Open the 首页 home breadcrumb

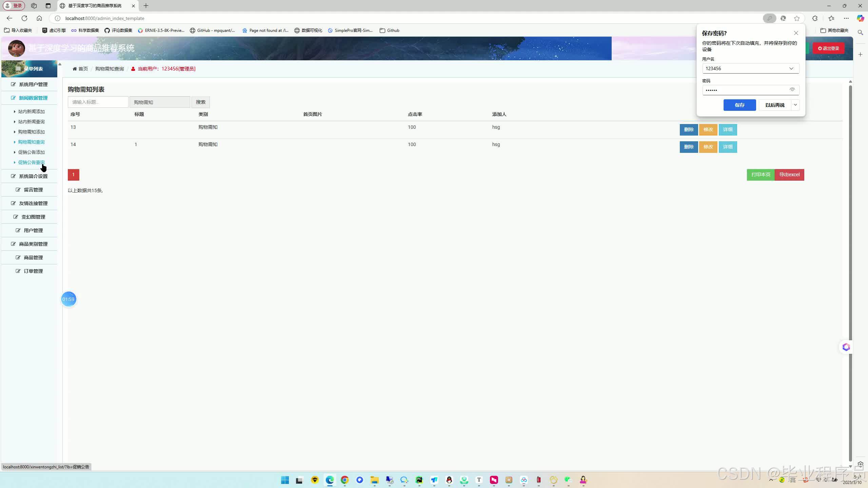click(x=80, y=69)
